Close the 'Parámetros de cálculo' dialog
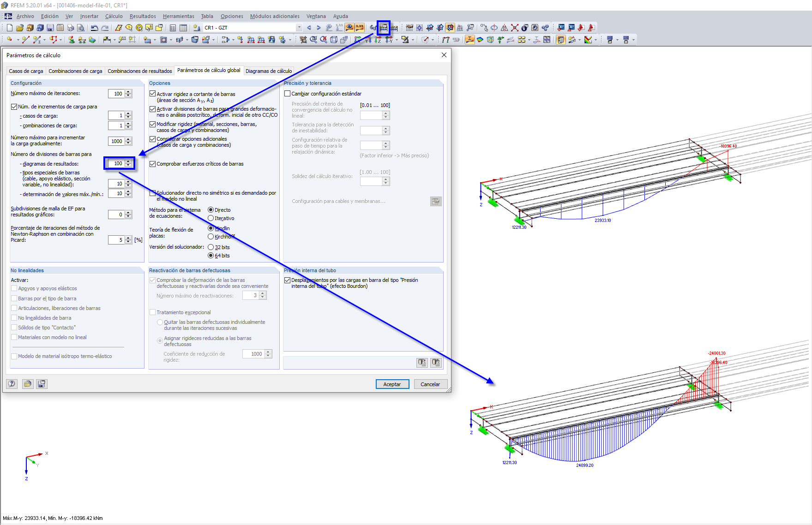This screenshot has height=525, width=812. pyautogui.click(x=444, y=55)
